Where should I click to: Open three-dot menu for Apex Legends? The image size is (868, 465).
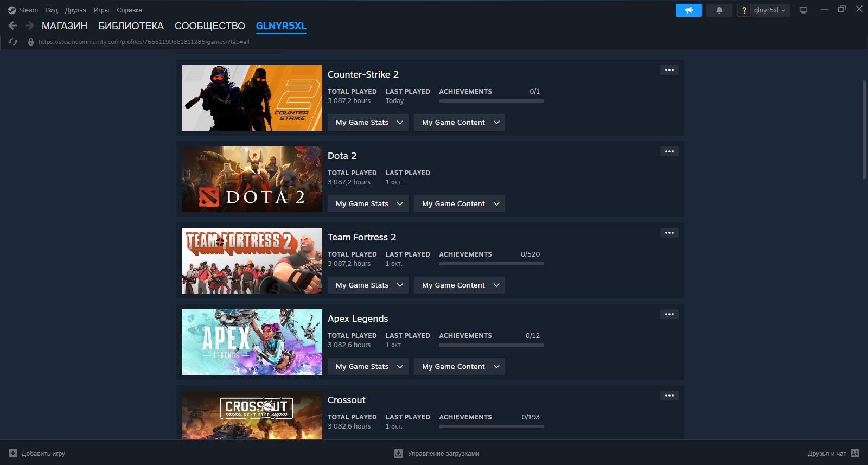point(669,314)
